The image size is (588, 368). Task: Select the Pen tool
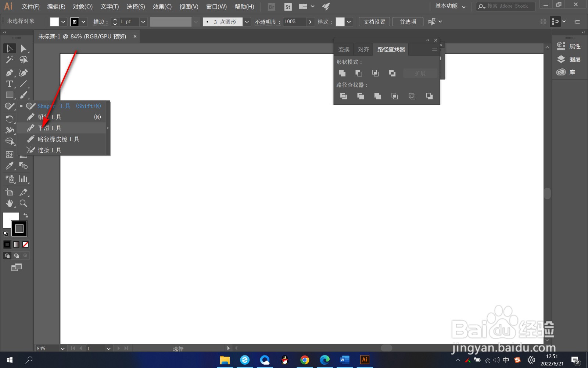click(x=10, y=73)
